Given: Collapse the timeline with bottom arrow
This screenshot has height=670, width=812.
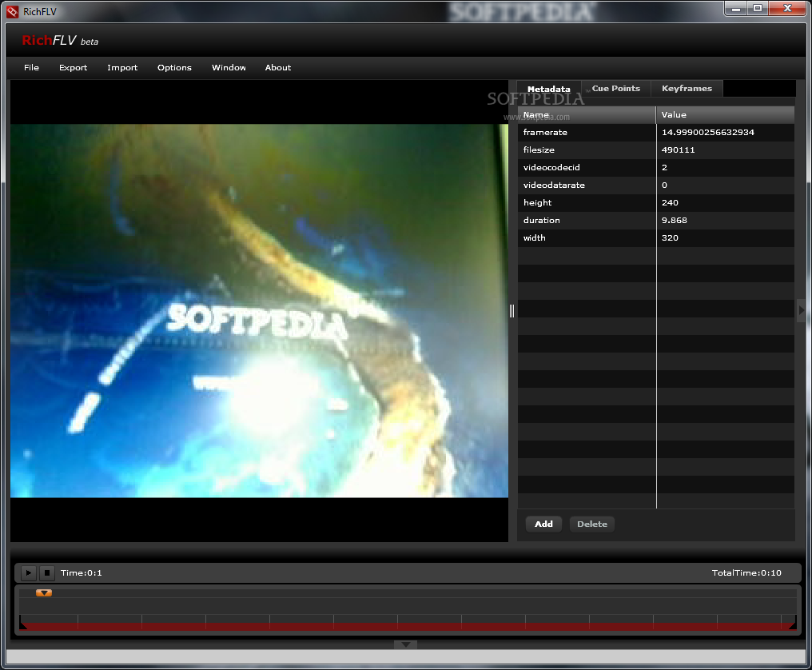Looking at the screenshot, I should coord(405,644).
